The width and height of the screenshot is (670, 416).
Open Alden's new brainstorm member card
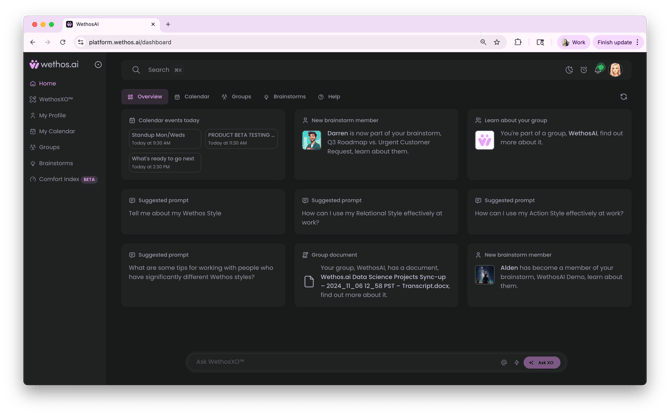[549, 275]
